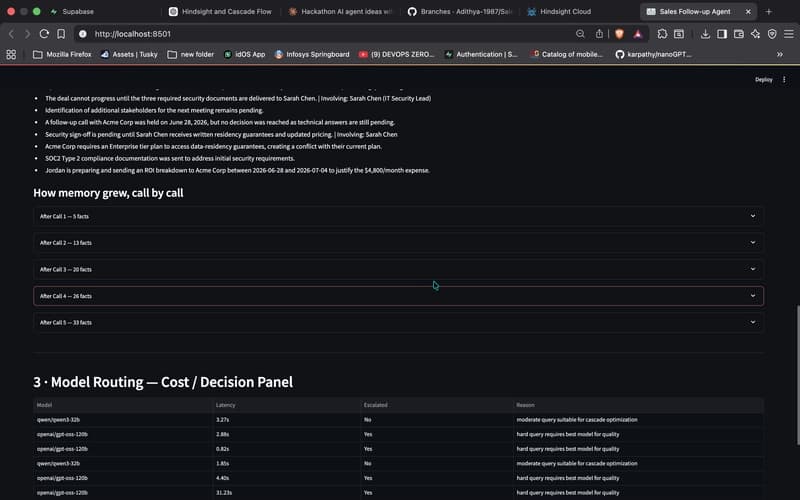Open the bookmarks bar apps grid icon

11,54
